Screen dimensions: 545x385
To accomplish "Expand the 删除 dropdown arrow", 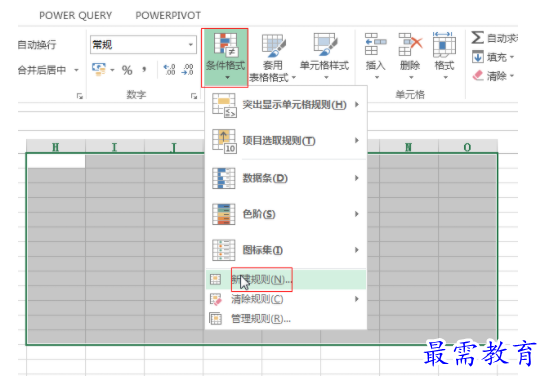I will click(411, 77).
